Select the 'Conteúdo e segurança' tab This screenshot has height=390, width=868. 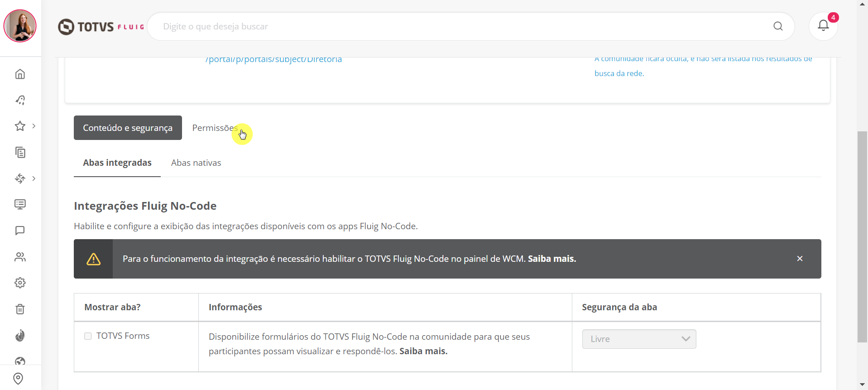tap(128, 128)
